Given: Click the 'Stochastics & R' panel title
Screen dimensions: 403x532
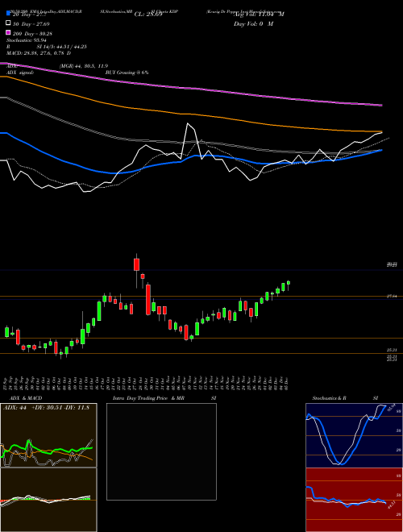Looking at the screenshot, I should pos(330,398).
